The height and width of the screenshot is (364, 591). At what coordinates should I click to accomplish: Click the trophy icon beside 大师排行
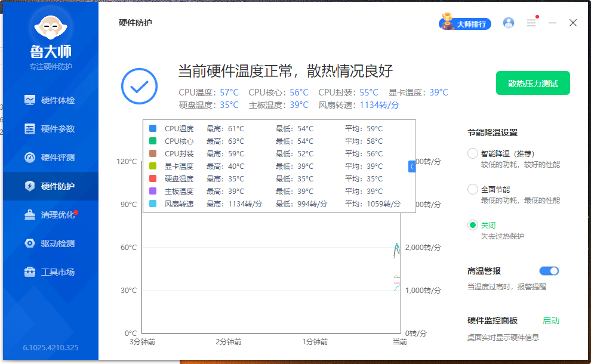(447, 21)
